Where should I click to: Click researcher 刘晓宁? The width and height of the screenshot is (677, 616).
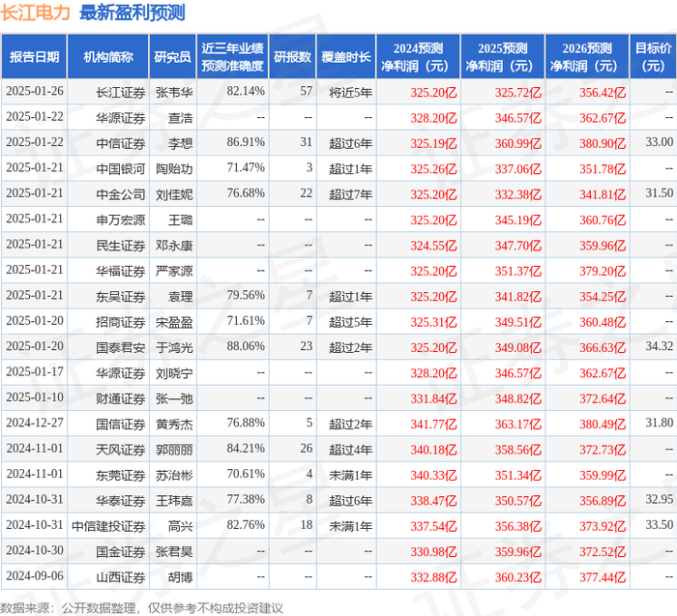(174, 372)
